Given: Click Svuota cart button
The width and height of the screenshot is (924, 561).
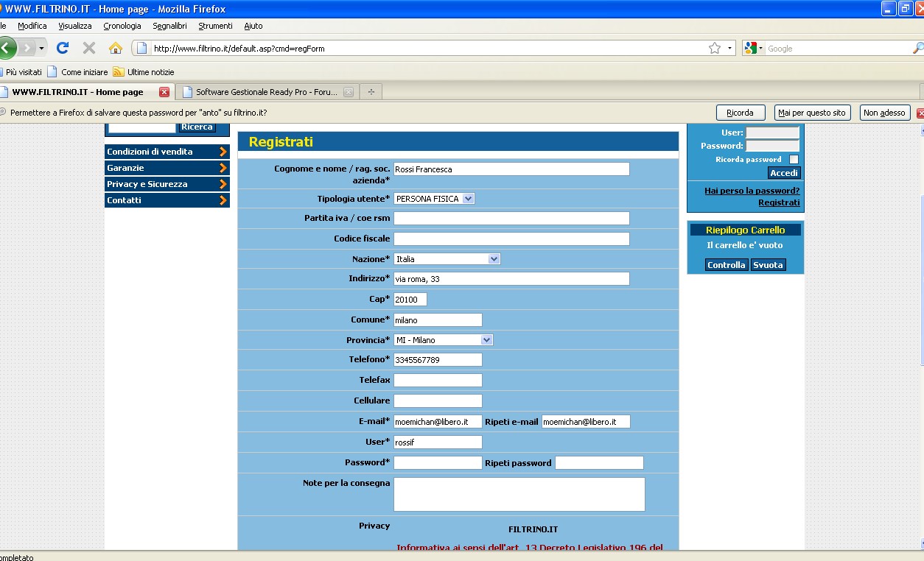Looking at the screenshot, I should pos(768,265).
